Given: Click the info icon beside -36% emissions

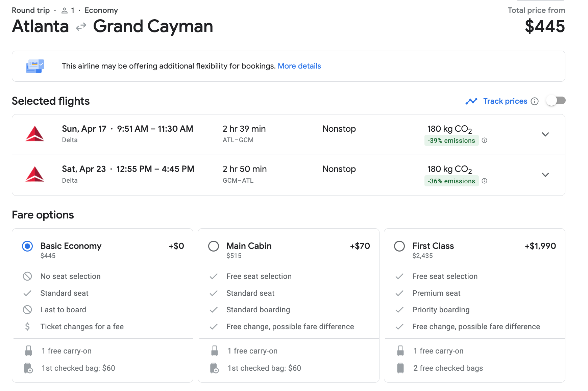Looking at the screenshot, I should click(x=484, y=181).
